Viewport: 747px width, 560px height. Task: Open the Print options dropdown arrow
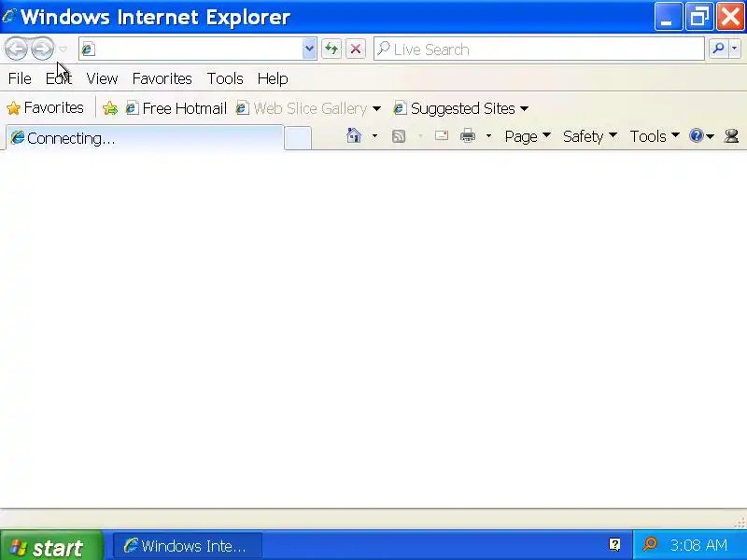point(488,136)
